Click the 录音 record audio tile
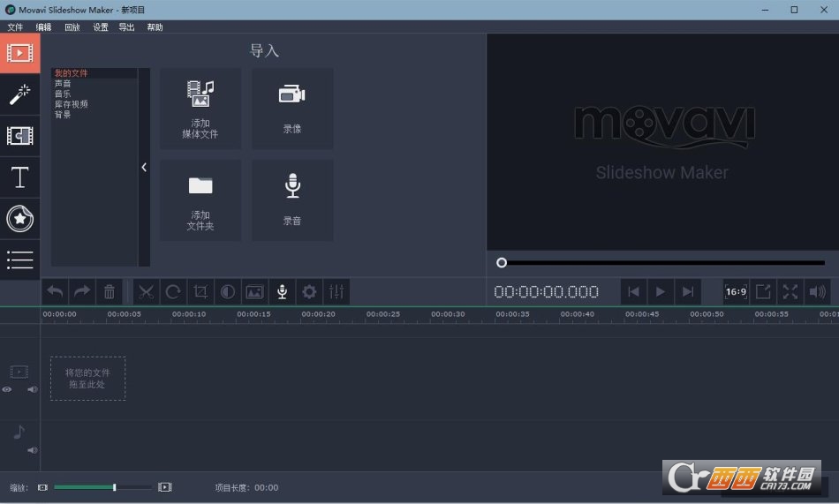Image resolution: width=839 pixels, height=504 pixels. pos(292,200)
